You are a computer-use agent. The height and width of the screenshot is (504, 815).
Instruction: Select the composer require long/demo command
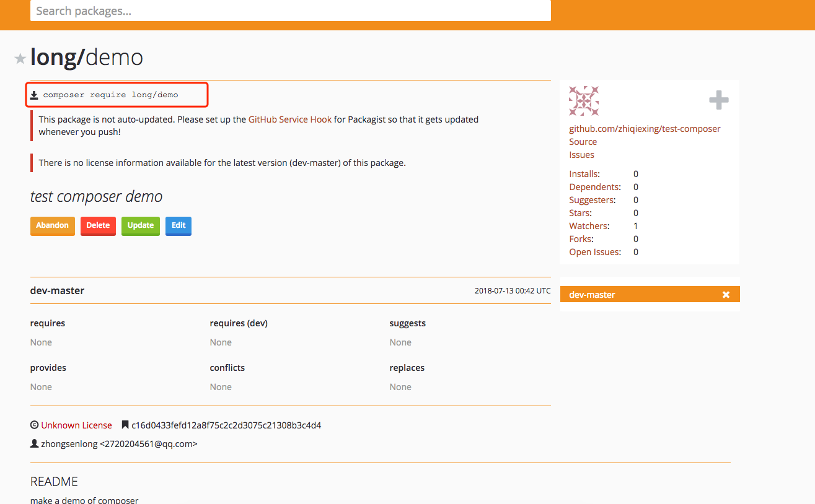point(110,95)
